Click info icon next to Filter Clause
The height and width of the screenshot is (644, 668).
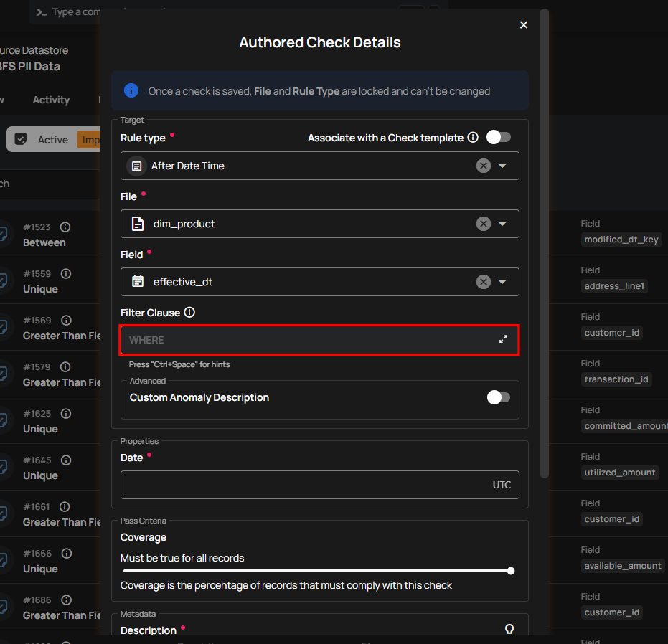pos(189,313)
